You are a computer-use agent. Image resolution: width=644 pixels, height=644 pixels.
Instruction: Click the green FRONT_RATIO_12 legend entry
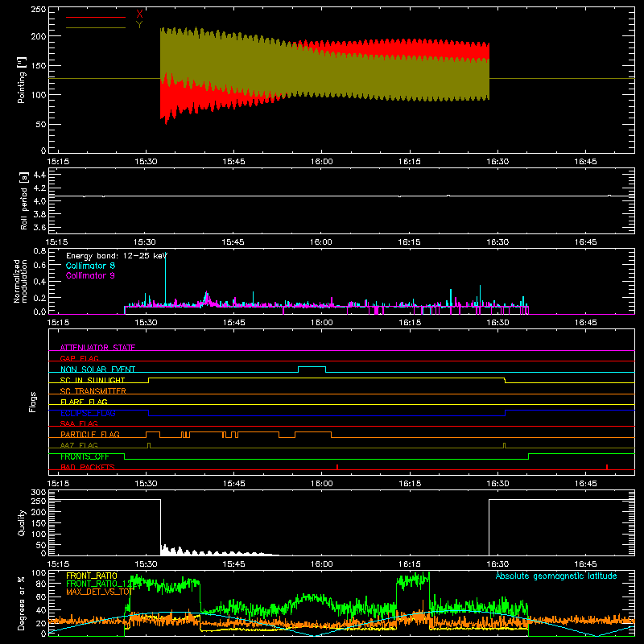coord(99,584)
